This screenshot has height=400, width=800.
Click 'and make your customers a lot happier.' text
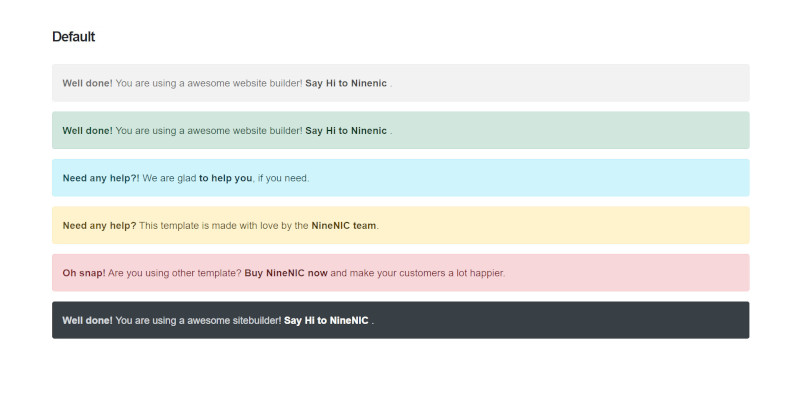[x=418, y=273]
